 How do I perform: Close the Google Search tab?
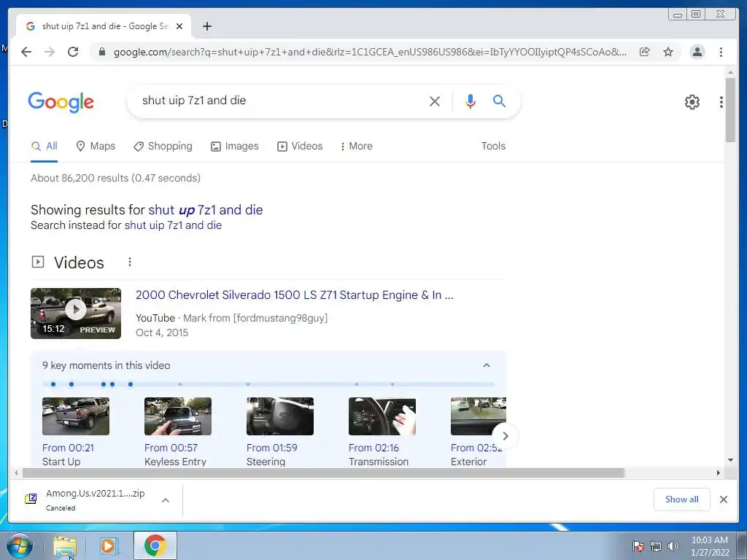(179, 26)
